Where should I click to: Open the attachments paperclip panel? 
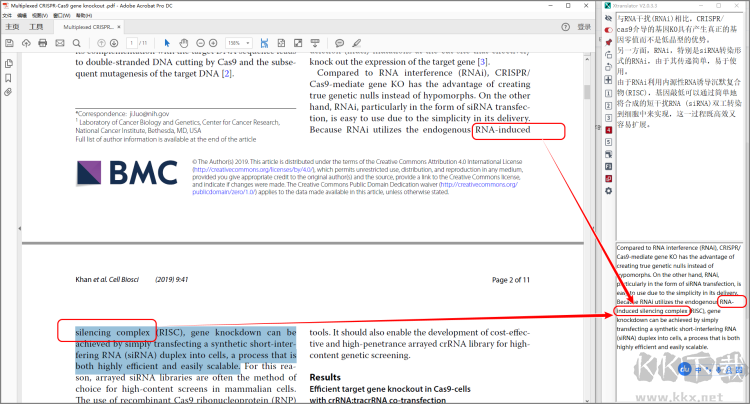8,91
